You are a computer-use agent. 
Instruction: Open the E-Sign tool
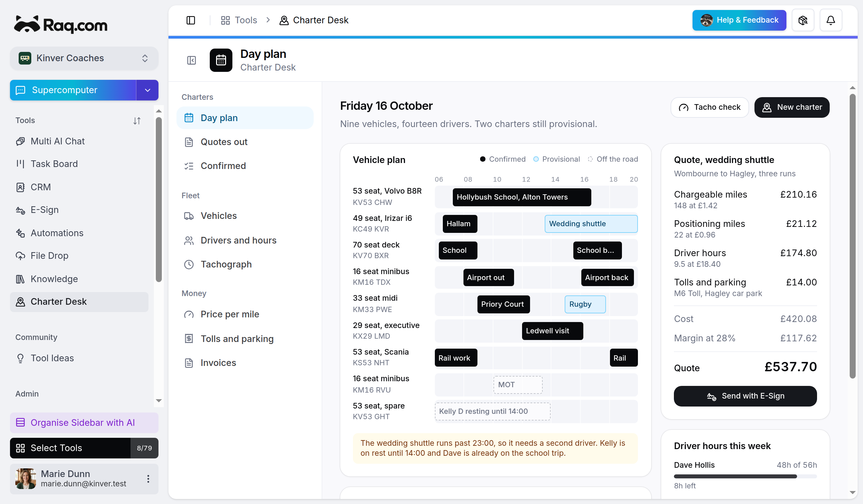pos(79,210)
